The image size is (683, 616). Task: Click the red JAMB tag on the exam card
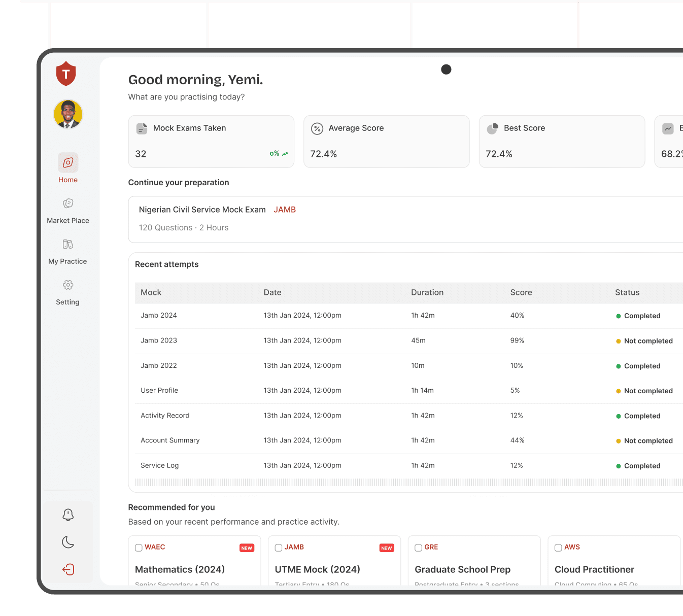285,210
